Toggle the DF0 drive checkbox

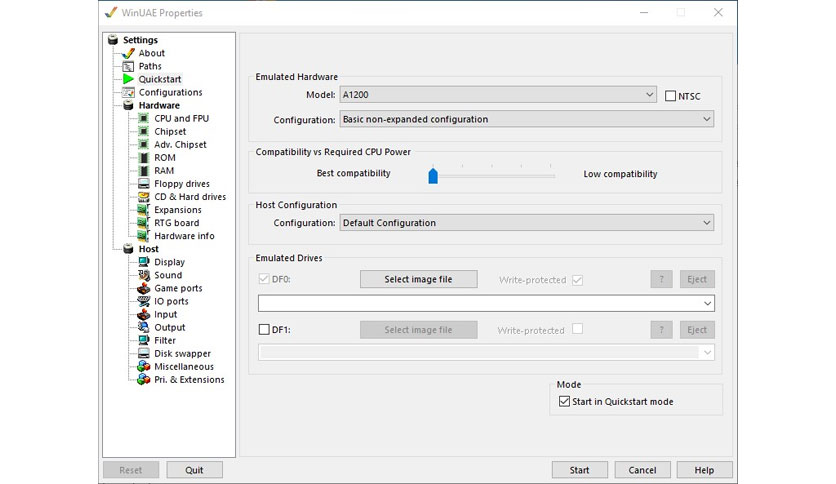[263, 279]
